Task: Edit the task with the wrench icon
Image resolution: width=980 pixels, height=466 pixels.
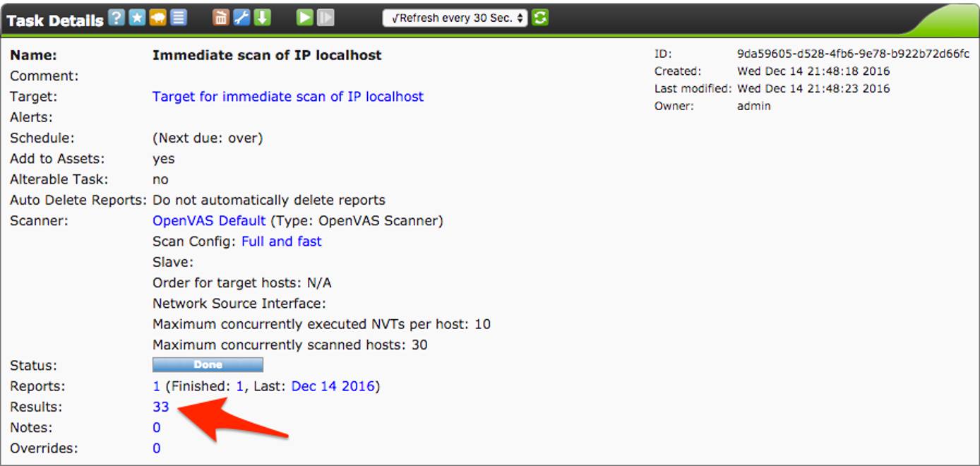Action: click(x=241, y=18)
